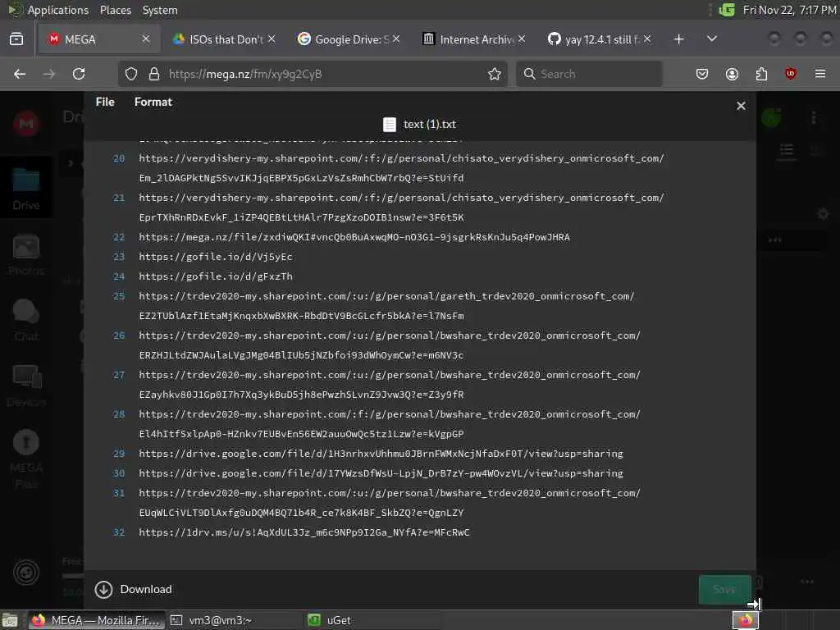Close the Internet Archive tab

[522, 39]
